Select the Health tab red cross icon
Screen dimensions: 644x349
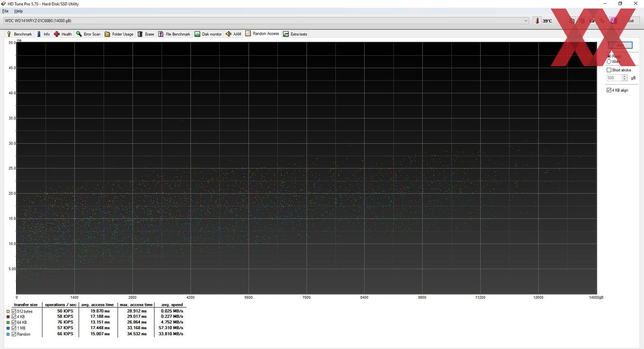click(x=57, y=34)
